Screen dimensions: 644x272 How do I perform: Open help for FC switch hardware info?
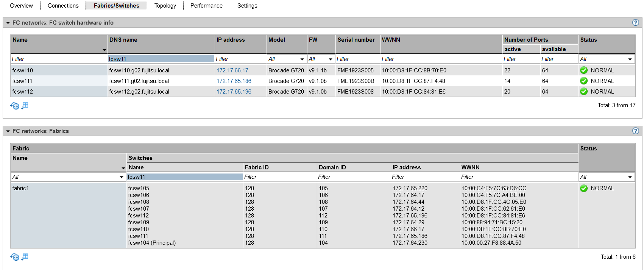[x=635, y=23]
